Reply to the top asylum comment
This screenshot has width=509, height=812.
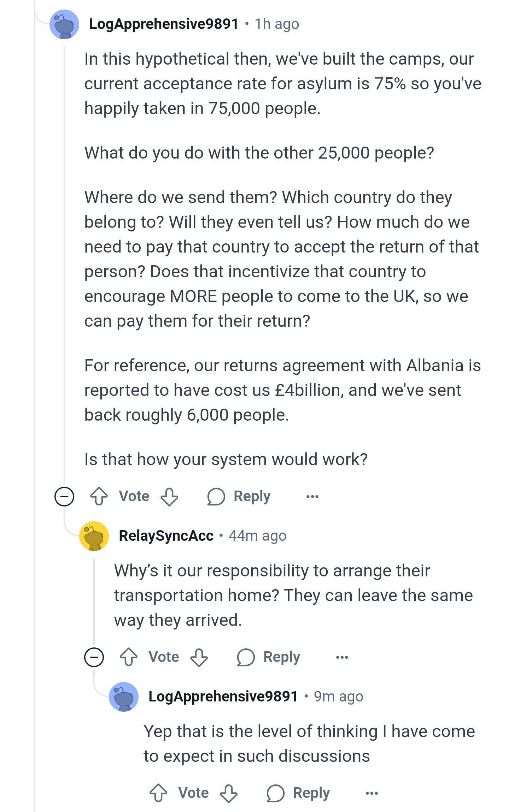pos(239,496)
